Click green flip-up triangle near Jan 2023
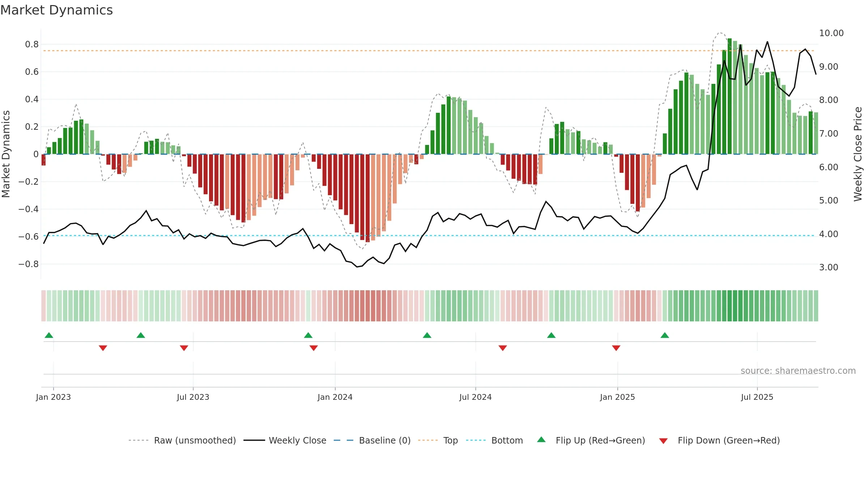The width and height of the screenshot is (868, 488). pyautogui.click(x=49, y=335)
